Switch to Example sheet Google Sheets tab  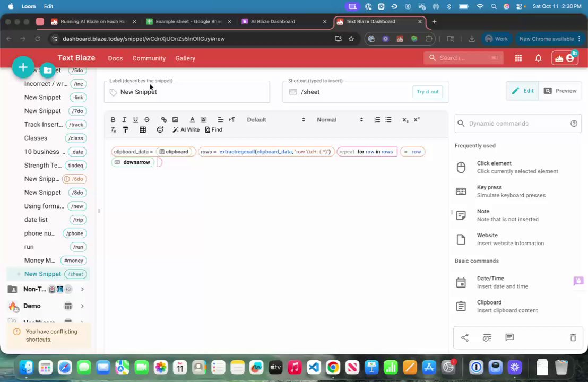(188, 21)
